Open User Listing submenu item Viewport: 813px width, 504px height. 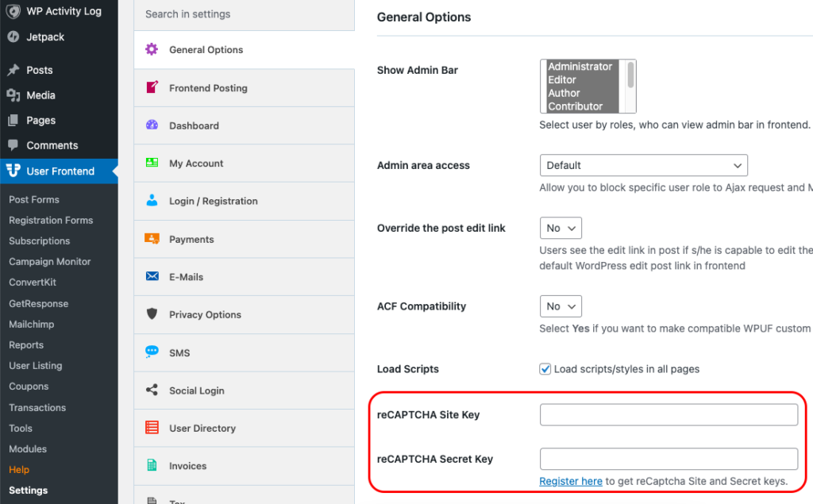tap(35, 366)
